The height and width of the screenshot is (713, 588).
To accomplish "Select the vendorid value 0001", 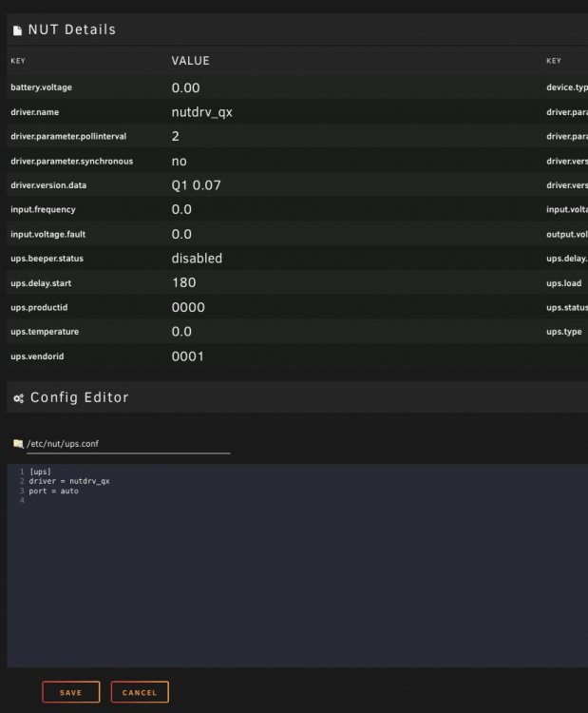I will 188,356.
